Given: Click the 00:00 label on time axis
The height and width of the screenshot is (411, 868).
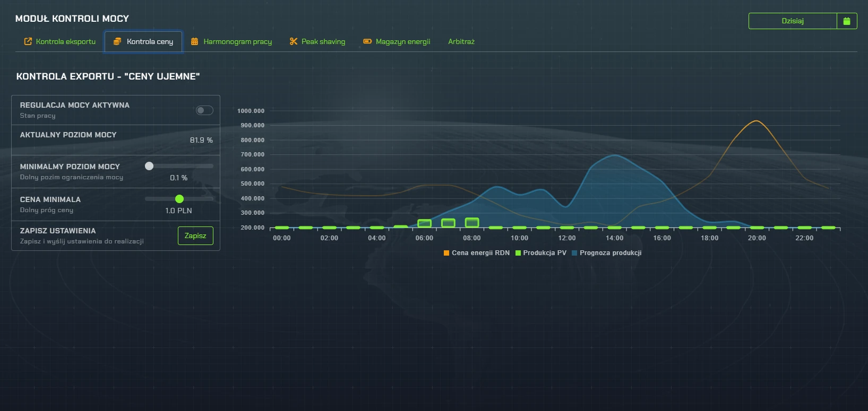Looking at the screenshot, I should tap(281, 238).
